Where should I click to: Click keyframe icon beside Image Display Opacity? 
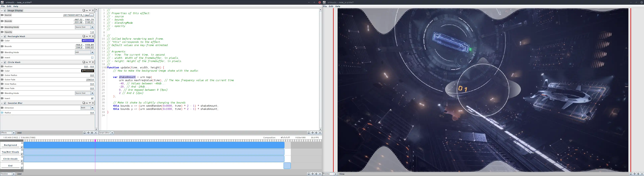point(2,32)
